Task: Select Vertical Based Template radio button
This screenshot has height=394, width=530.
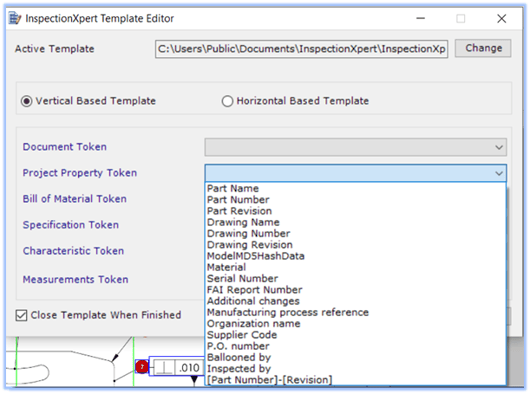Action: click(x=27, y=101)
